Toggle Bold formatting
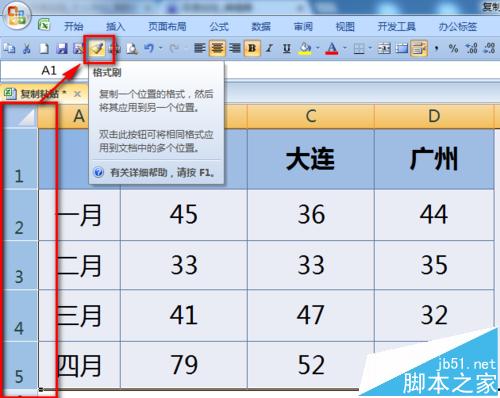 (x=252, y=48)
